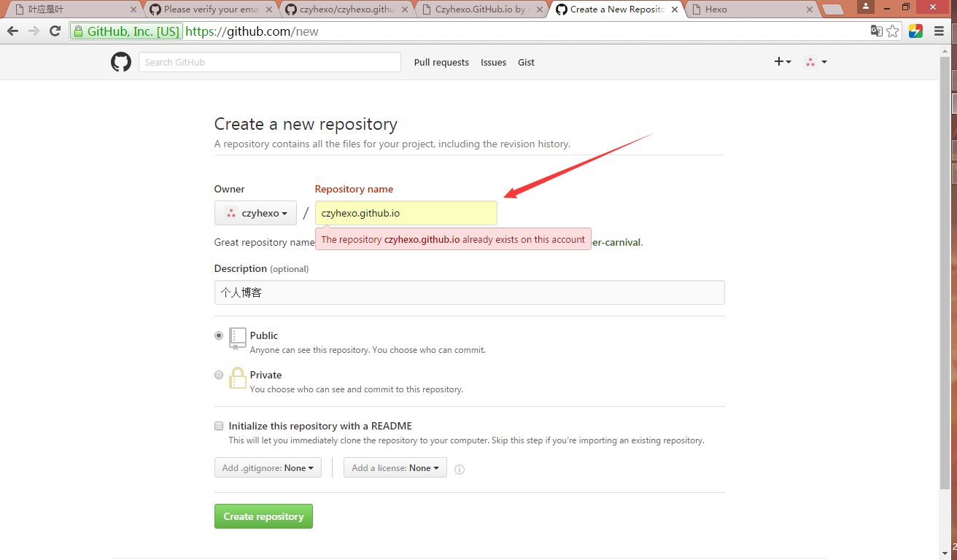Screen dimensions: 957x560
Task: Click the Repository name field
Action: point(406,213)
